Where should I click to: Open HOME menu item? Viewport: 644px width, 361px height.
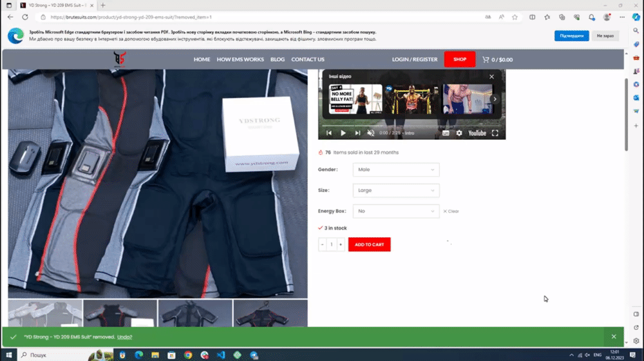[x=202, y=59]
